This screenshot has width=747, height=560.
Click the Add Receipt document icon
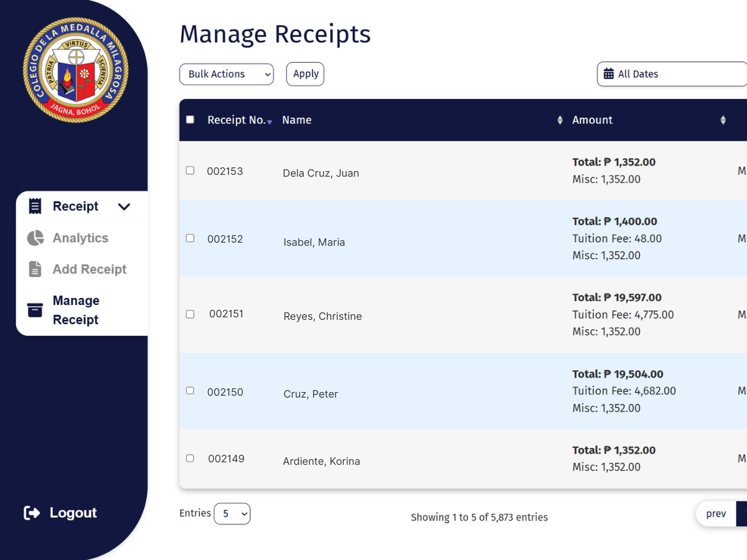click(x=35, y=269)
